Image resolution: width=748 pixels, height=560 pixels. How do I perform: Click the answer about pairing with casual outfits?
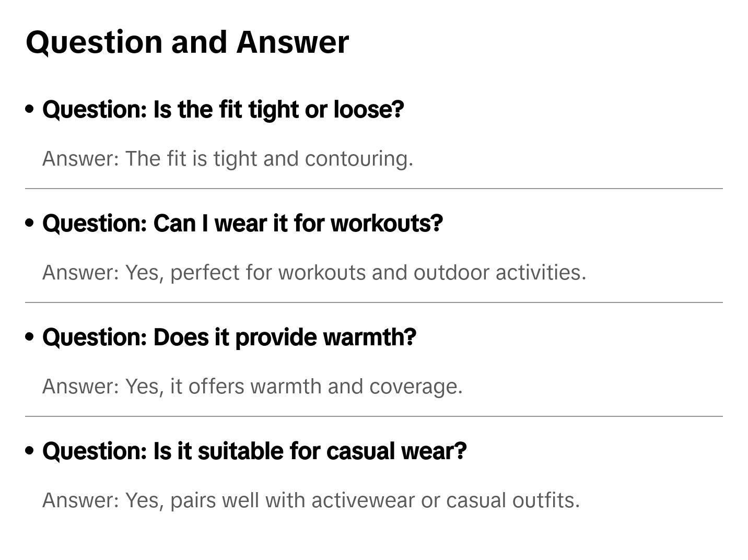(x=311, y=500)
